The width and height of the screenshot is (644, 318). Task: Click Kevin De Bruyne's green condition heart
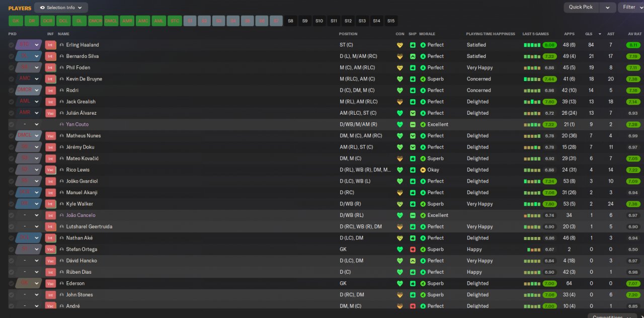point(400,79)
